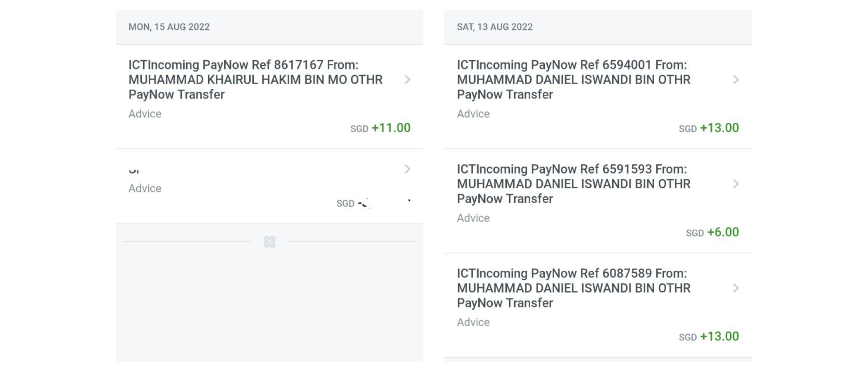868x376 pixels.
Task: Open Advice for PayNow Ref 8617167
Action: point(145,114)
